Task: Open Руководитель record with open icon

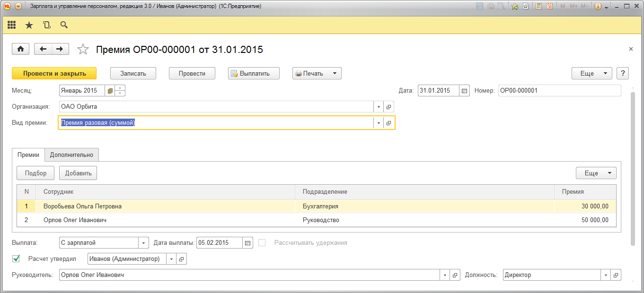Action: click(x=455, y=275)
